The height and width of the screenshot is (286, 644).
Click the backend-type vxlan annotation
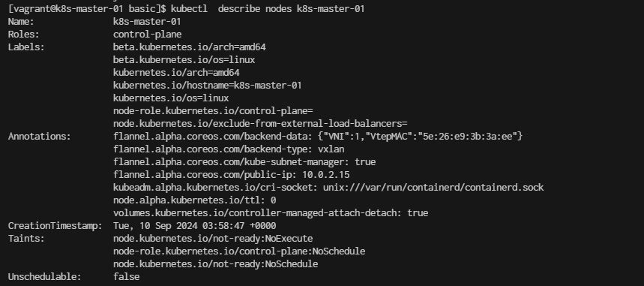229,149
